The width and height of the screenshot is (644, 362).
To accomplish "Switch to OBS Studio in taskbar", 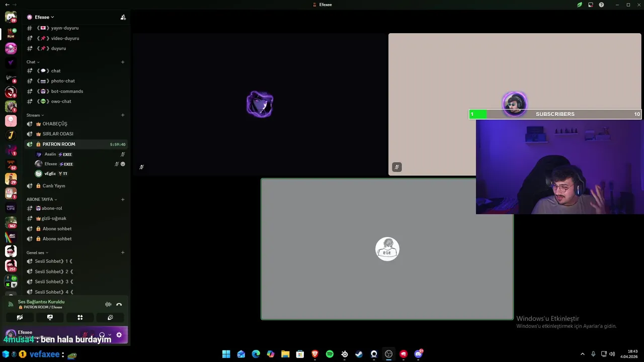I will click(388, 354).
